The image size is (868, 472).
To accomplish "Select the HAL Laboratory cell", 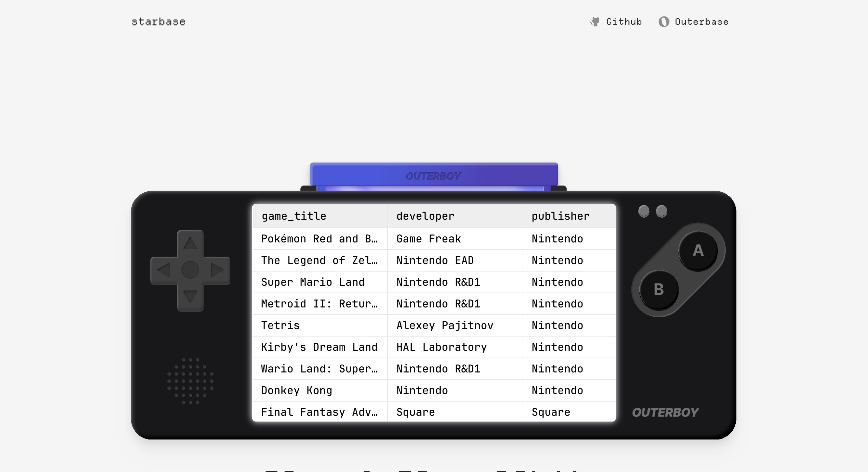I will pos(455,347).
